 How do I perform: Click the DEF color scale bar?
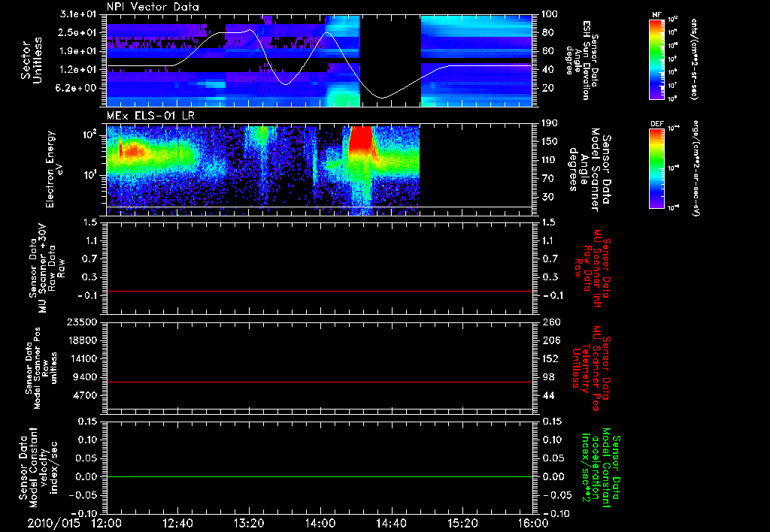coord(657,168)
